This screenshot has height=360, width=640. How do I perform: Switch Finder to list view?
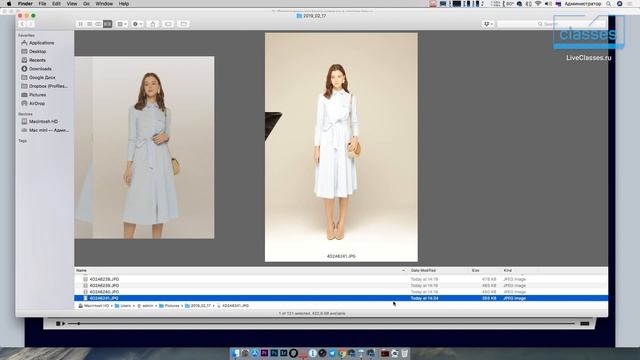tap(89, 24)
